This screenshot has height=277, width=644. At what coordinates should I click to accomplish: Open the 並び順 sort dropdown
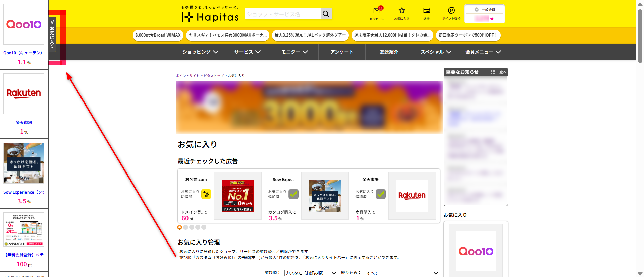tap(311, 273)
